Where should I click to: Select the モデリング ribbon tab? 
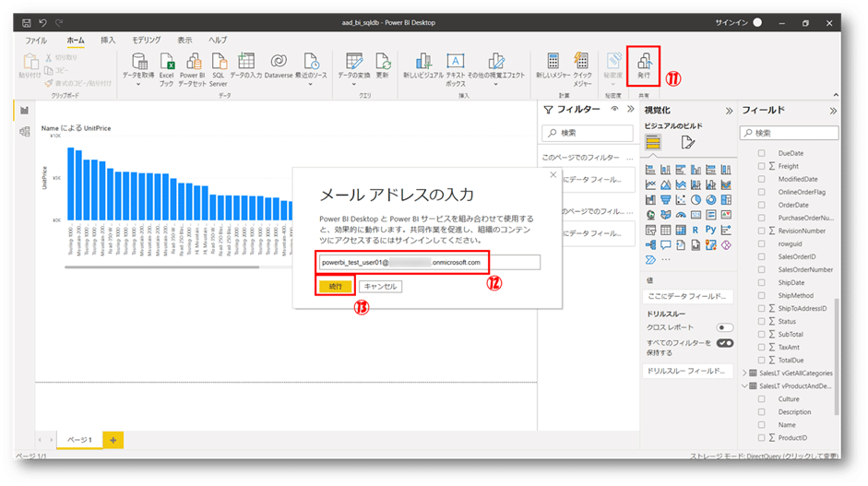pyautogui.click(x=146, y=40)
